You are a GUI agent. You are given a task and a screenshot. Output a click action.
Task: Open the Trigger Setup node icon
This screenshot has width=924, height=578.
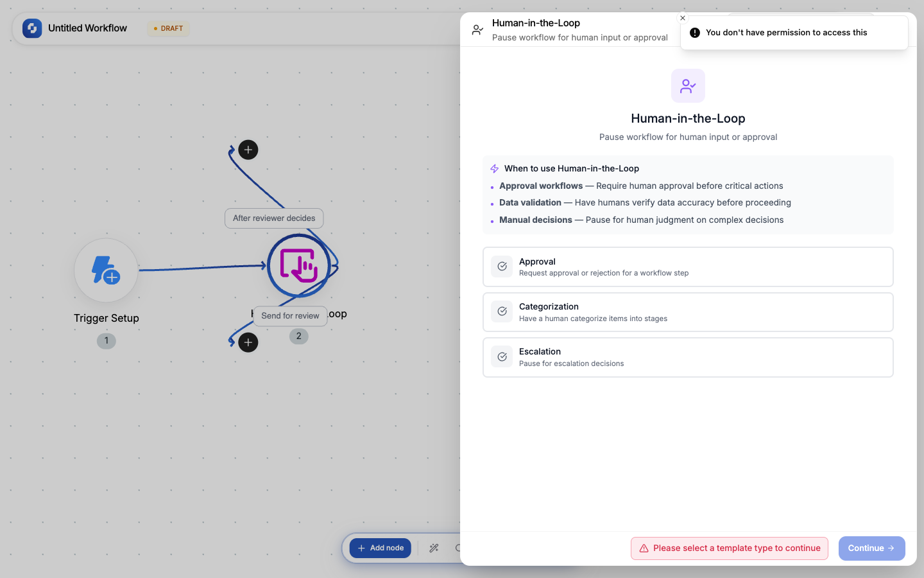click(106, 270)
